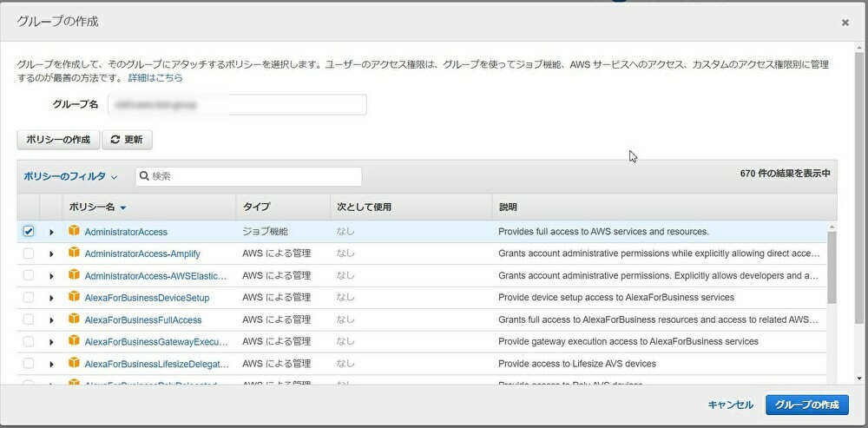The width and height of the screenshot is (868, 428).
Task: Open the AdministratorAccess-AWSElastic... policy link
Action: [x=155, y=276]
